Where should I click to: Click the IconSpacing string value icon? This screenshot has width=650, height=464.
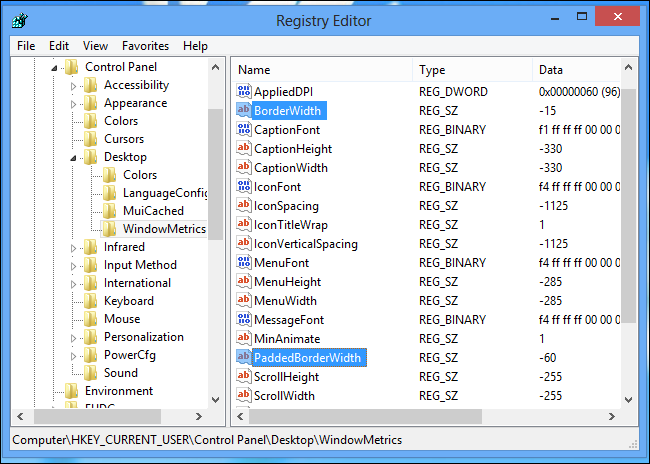coord(244,206)
